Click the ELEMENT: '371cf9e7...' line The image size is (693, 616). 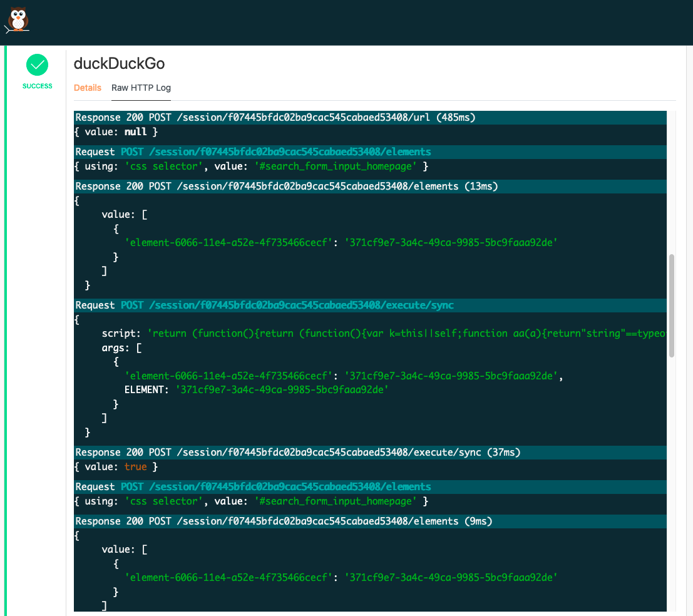coord(256,390)
